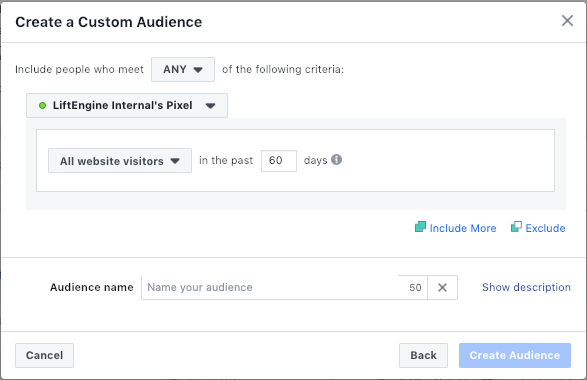Open the ANY criteria match dropdown

click(183, 69)
